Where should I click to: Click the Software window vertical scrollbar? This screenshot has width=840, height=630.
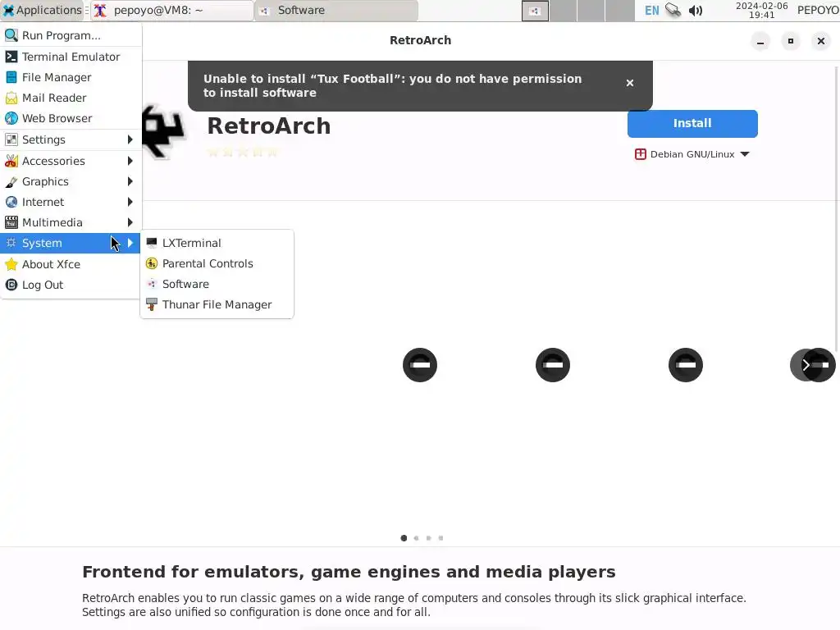tap(837, 209)
